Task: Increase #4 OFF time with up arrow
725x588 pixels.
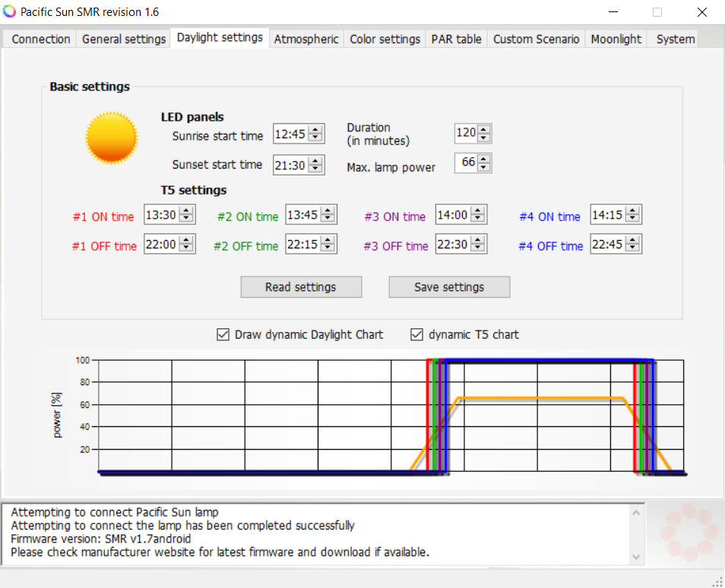Action: click(632, 240)
